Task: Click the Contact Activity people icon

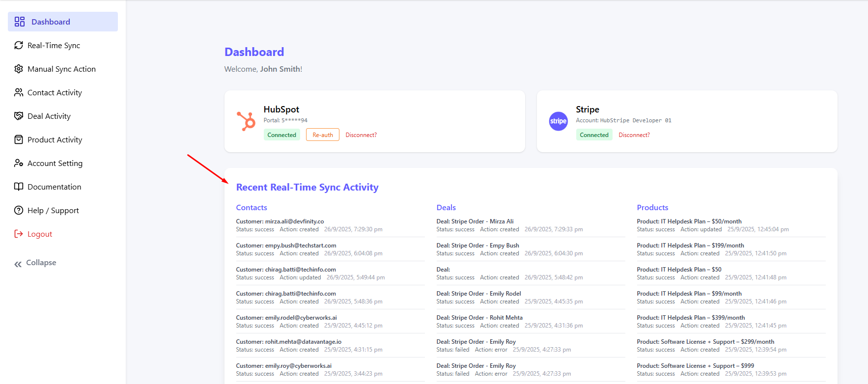Action: 19,92
